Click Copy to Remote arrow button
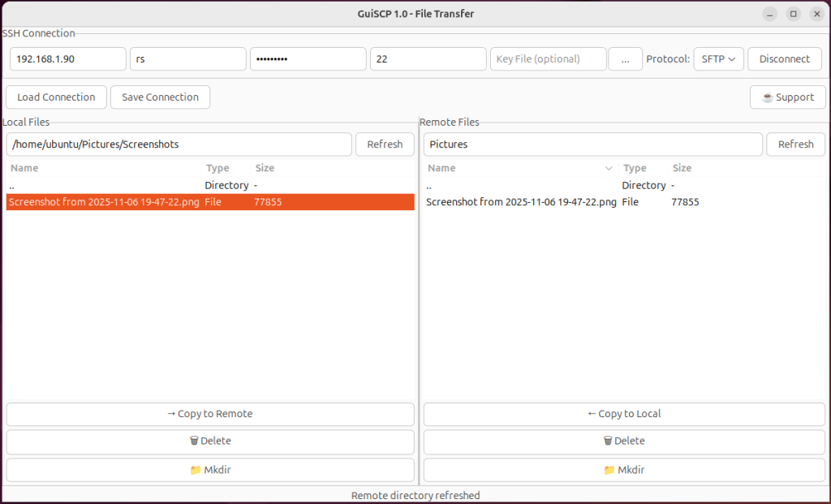This screenshot has height=504, width=831. [x=210, y=414]
